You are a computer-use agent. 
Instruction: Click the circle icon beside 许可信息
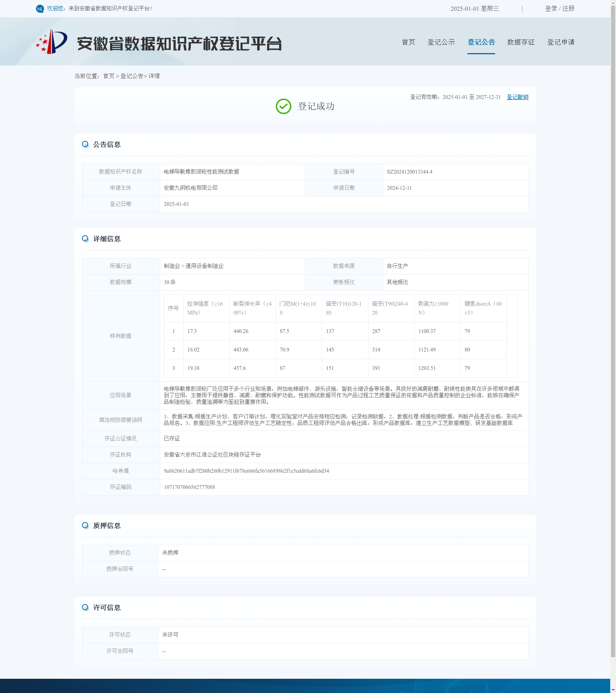click(85, 607)
